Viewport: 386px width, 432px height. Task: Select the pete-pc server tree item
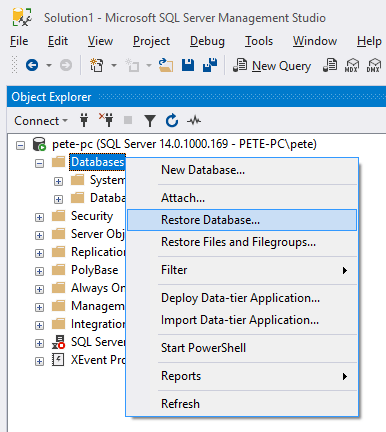coord(184,144)
